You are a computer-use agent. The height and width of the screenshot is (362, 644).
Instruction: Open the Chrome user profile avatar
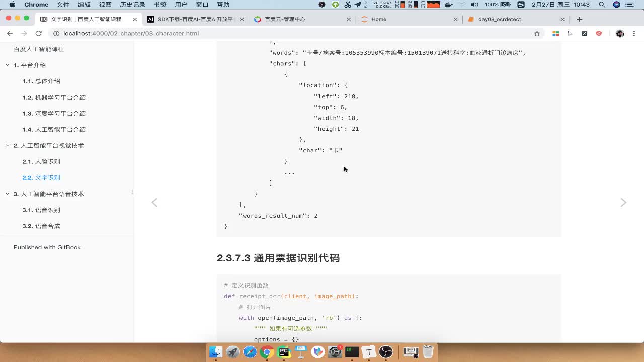[x=620, y=33]
